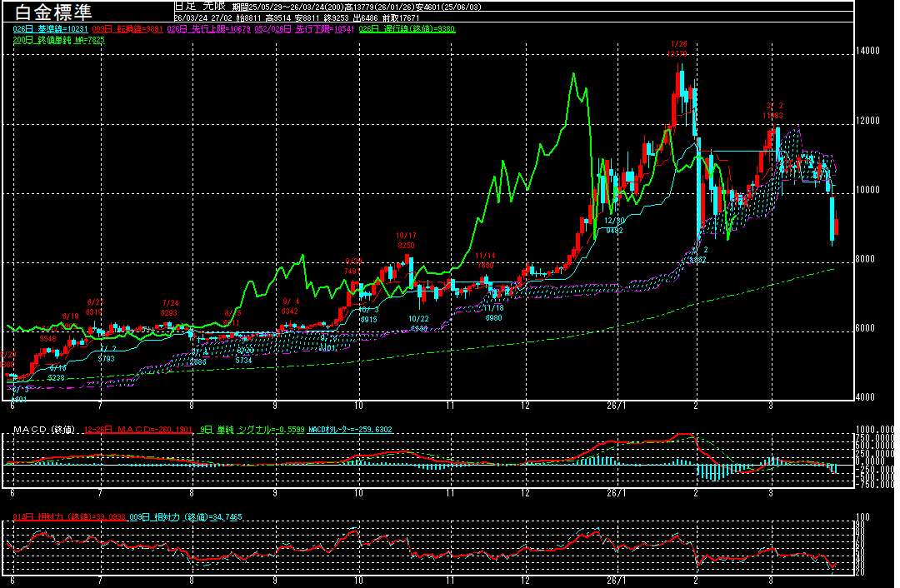Screen dimensions: 900x588
Task: Select the MACDオシレーター legend value
Action: click(350, 429)
